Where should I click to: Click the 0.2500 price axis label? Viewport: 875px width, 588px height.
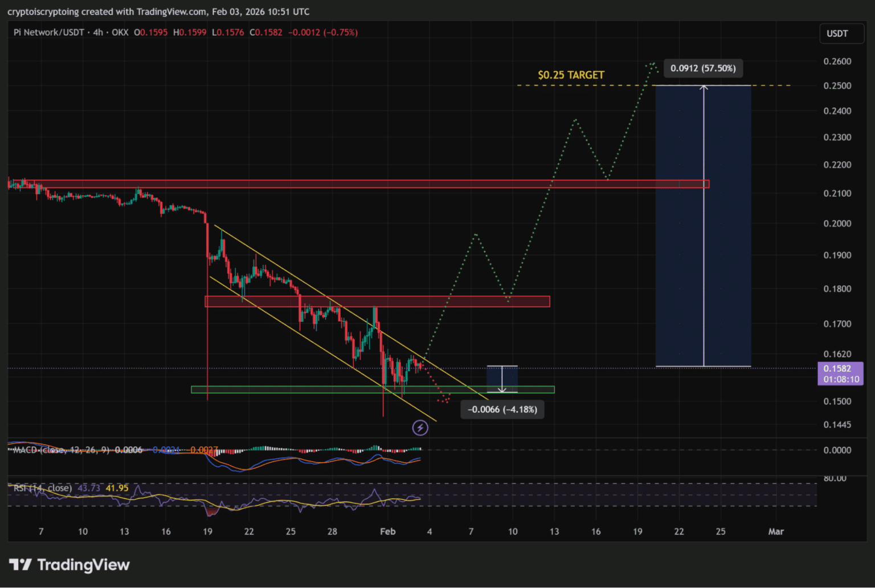[x=837, y=86]
